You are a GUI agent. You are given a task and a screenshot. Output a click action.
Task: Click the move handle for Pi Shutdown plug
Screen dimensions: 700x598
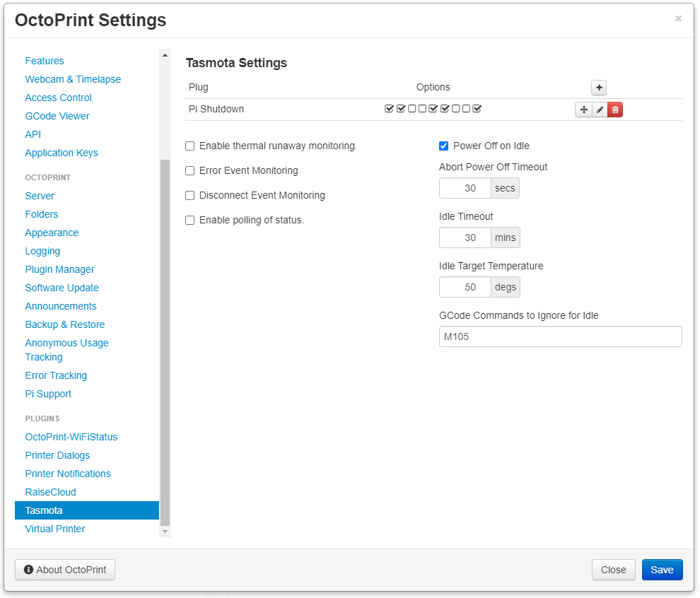pyautogui.click(x=583, y=110)
